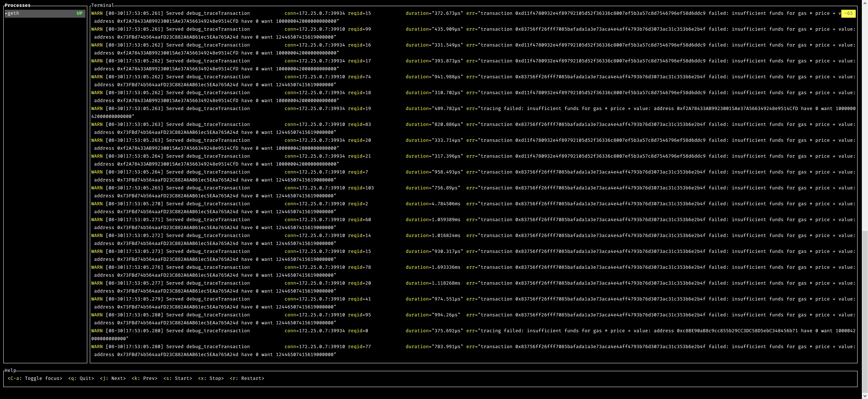
Task: Click the duration="333.714µs" value
Action: 435,140
